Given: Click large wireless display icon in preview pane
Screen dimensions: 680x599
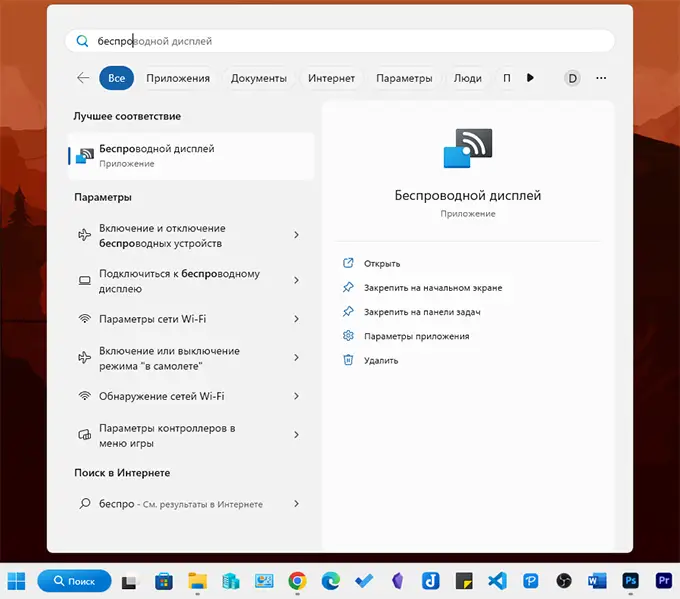Looking at the screenshot, I should click(468, 148).
